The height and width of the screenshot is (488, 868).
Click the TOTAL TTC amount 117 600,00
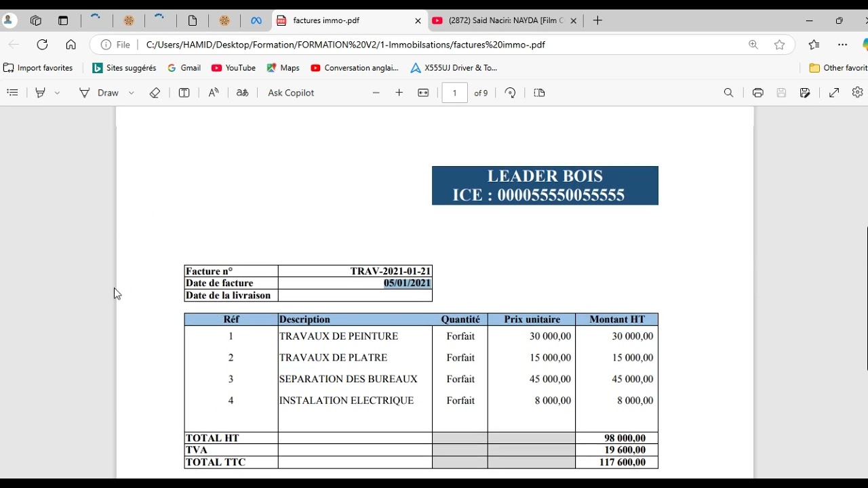(x=623, y=462)
